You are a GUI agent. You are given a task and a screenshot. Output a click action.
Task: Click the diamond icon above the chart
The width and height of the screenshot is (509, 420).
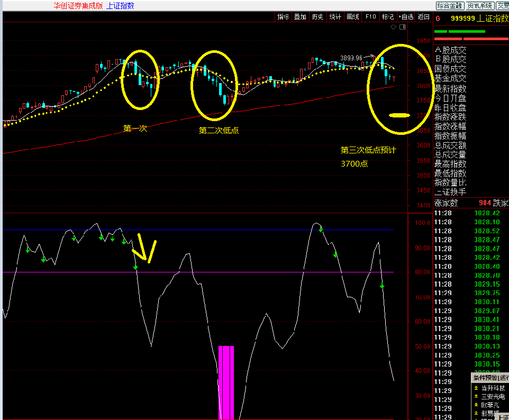click(x=393, y=27)
